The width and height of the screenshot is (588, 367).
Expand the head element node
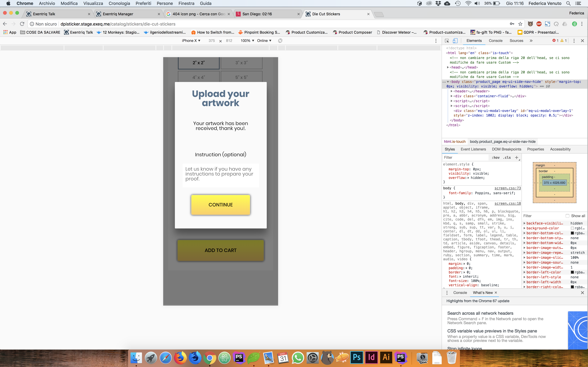[x=448, y=67]
